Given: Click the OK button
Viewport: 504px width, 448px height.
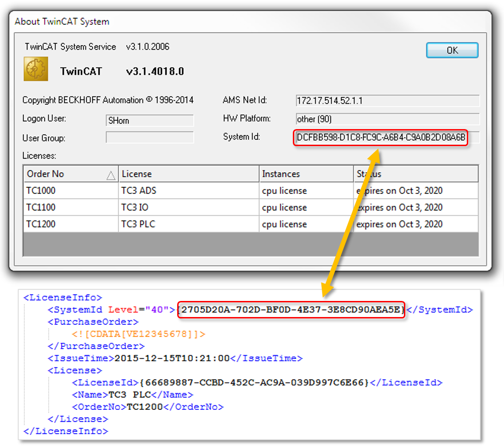Looking at the screenshot, I should pyautogui.click(x=452, y=50).
